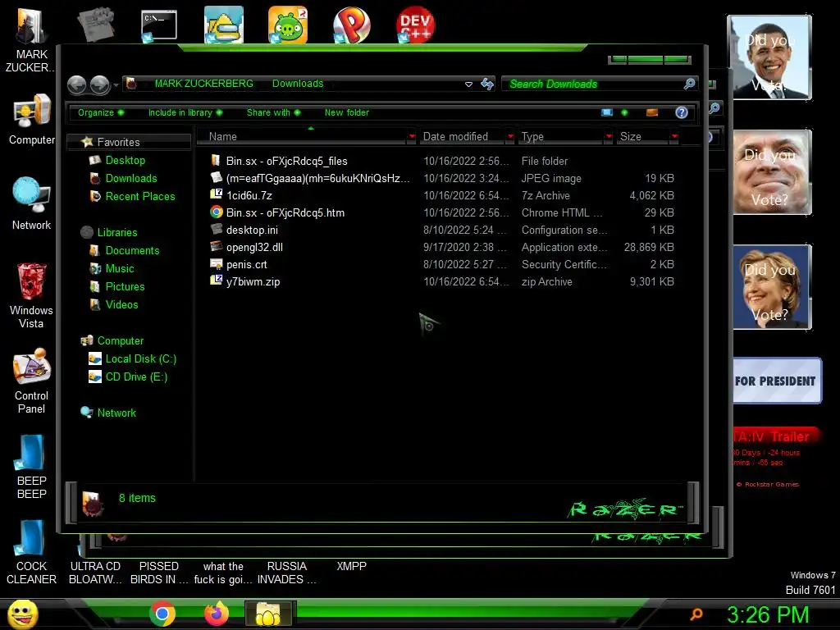Viewport: 840px width, 630px height.
Task: Expand the address bar history dropdown arrow
Action: click(x=468, y=84)
